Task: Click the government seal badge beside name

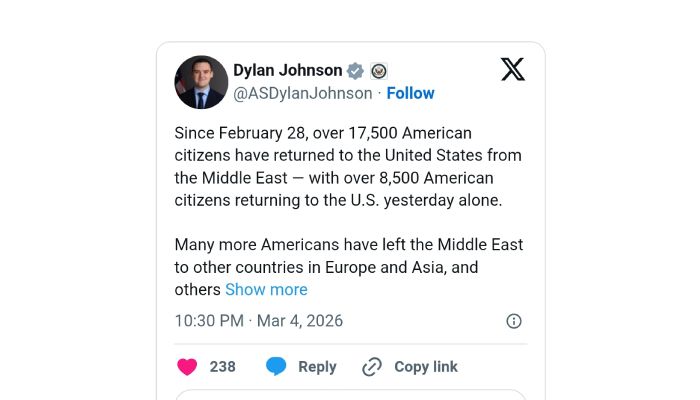Action: (378, 71)
